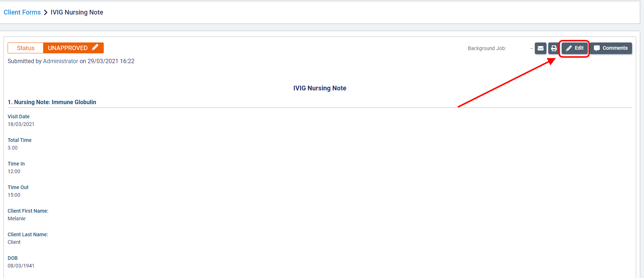Change the UNAPPROVED status badge
The width and height of the screenshot is (644, 278).
[x=68, y=48]
